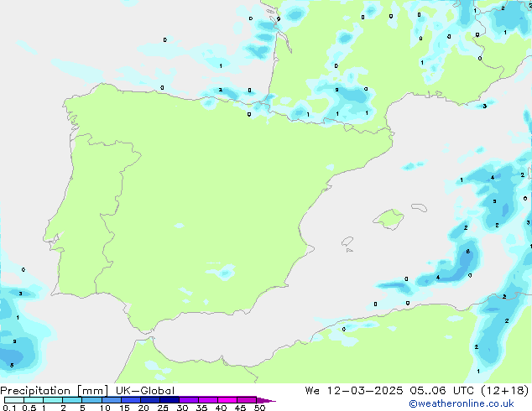532x411 pixels.
Task: Select the 'UK-Global' model label
Action: [x=145, y=391]
